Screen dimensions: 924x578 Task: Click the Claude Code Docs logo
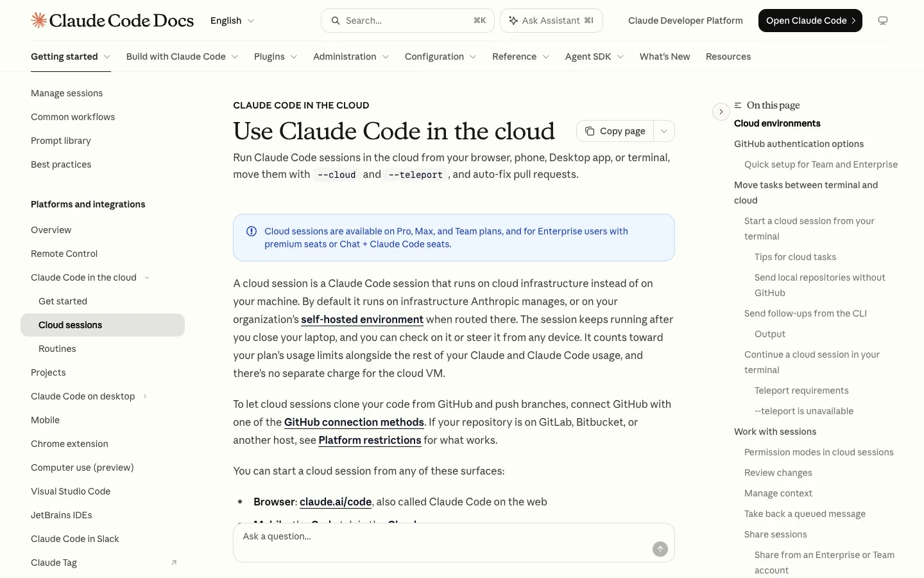[112, 21]
